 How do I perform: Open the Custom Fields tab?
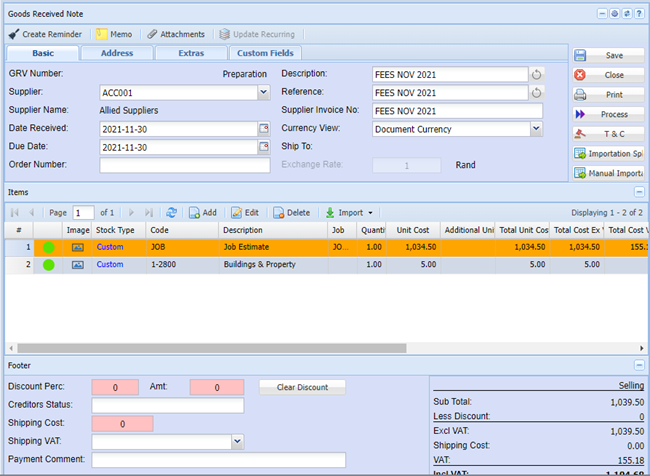265,53
